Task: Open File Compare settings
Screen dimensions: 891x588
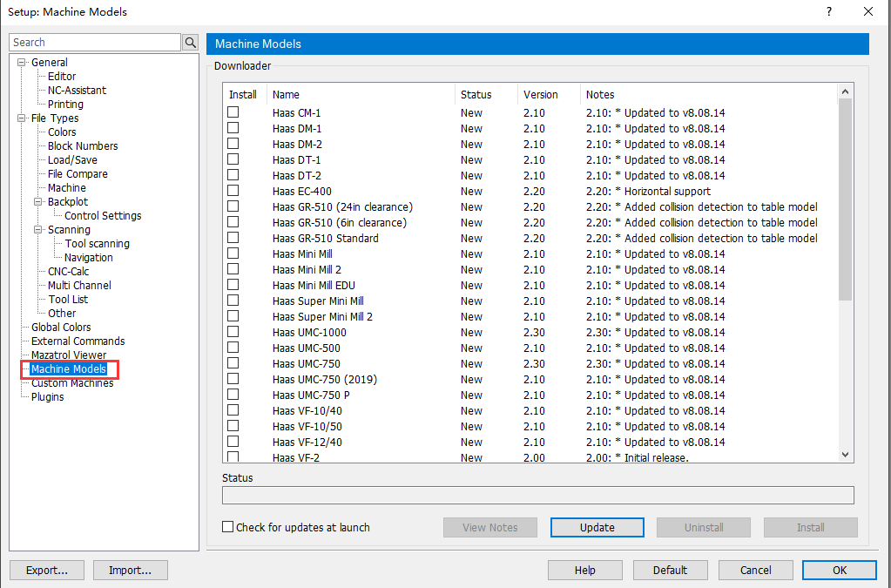Action: [x=78, y=174]
